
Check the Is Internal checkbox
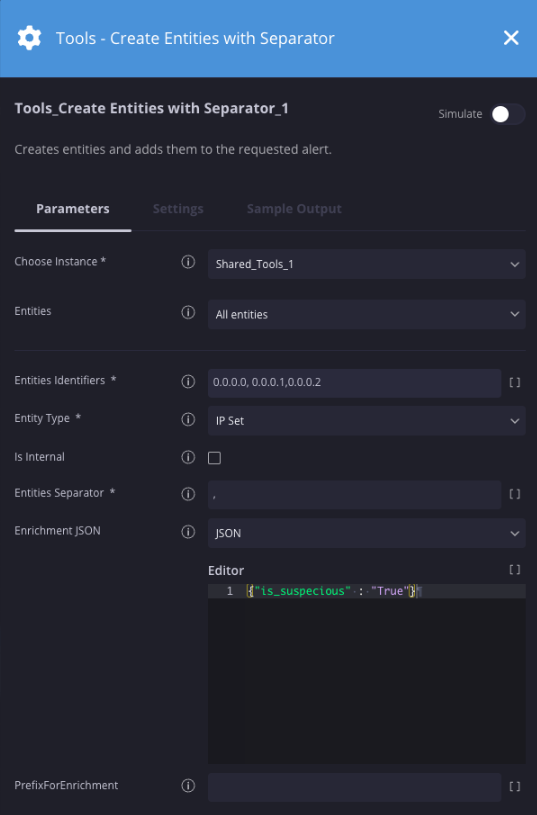[x=214, y=458]
